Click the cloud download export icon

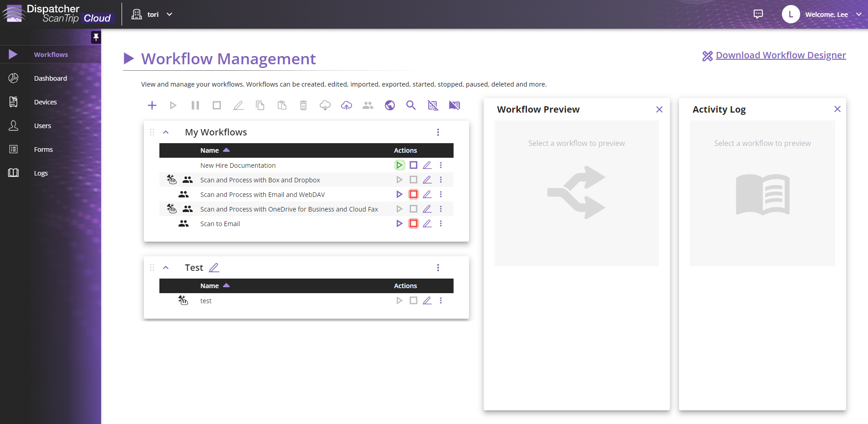[325, 105]
